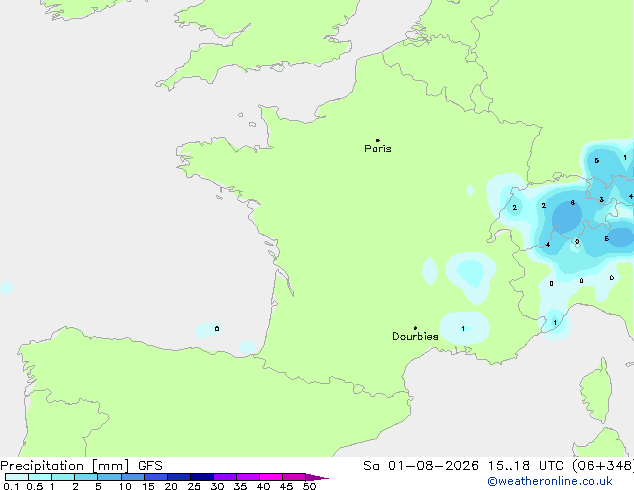
Task: Click the above-50 legend arrow tip
Action: tap(317, 477)
